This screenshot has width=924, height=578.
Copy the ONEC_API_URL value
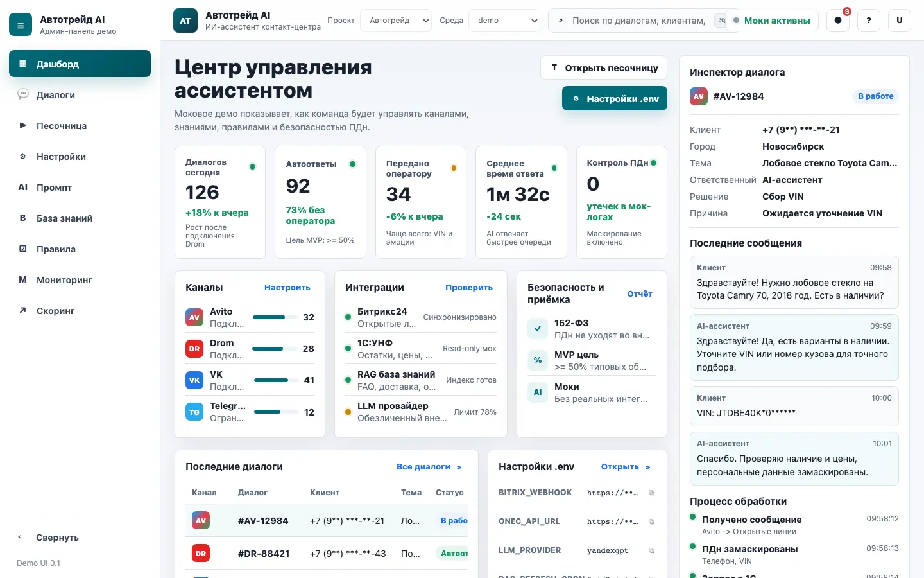click(651, 521)
